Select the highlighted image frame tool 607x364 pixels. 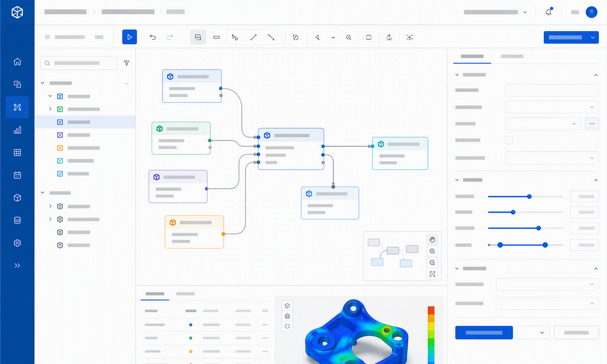198,37
